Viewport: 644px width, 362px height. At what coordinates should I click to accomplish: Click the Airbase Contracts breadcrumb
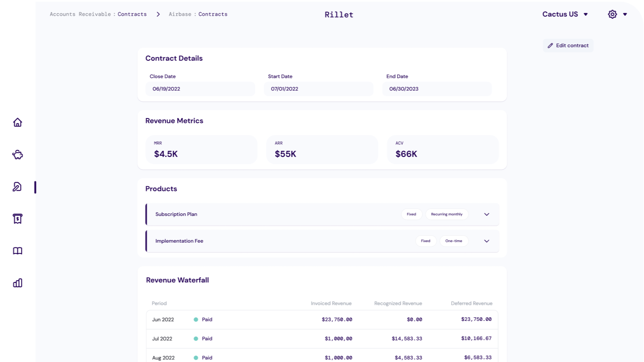198,14
